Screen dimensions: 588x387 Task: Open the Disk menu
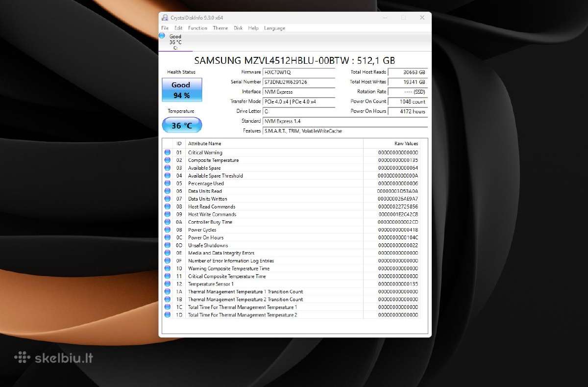(238, 28)
